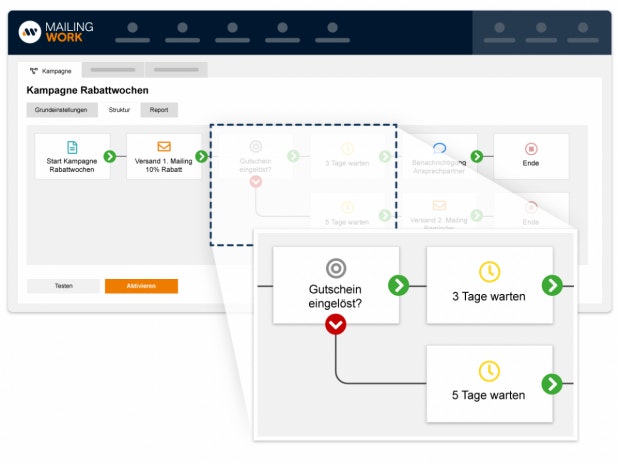
Task: Click the enlarged '3 Tage warten' label
Action: click(489, 297)
